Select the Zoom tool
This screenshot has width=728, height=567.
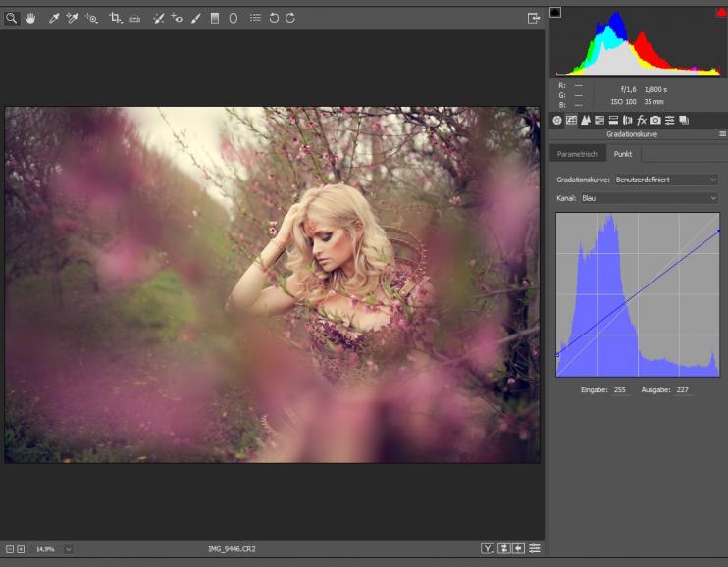12,18
